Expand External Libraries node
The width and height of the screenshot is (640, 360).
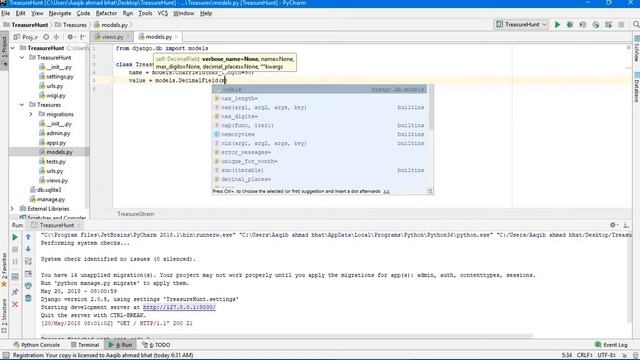(13, 209)
